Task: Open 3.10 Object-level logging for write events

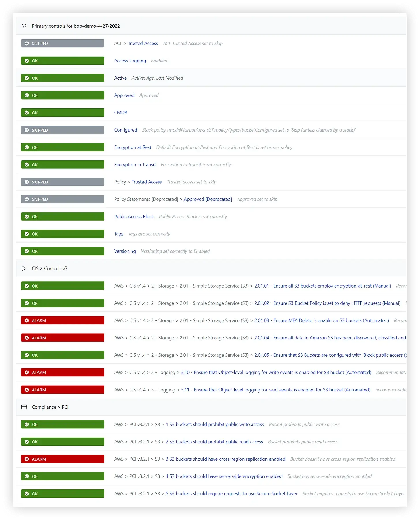Action: [x=276, y=372]
